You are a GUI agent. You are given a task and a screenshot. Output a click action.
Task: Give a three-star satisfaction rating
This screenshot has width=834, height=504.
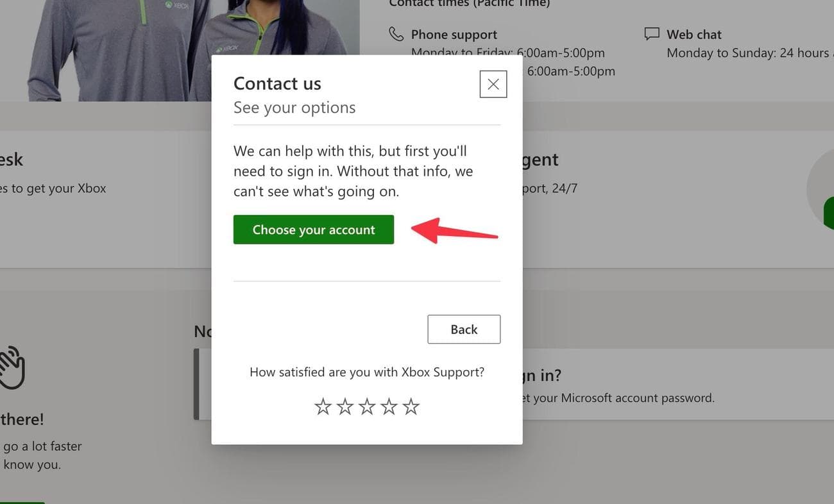[367, 407]
